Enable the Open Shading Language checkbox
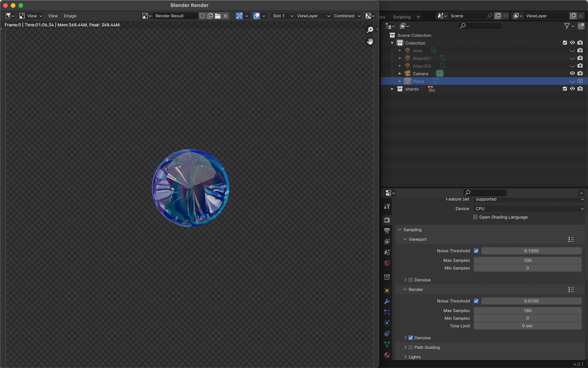Screen dimensions: 588x368 pos(475,217)
